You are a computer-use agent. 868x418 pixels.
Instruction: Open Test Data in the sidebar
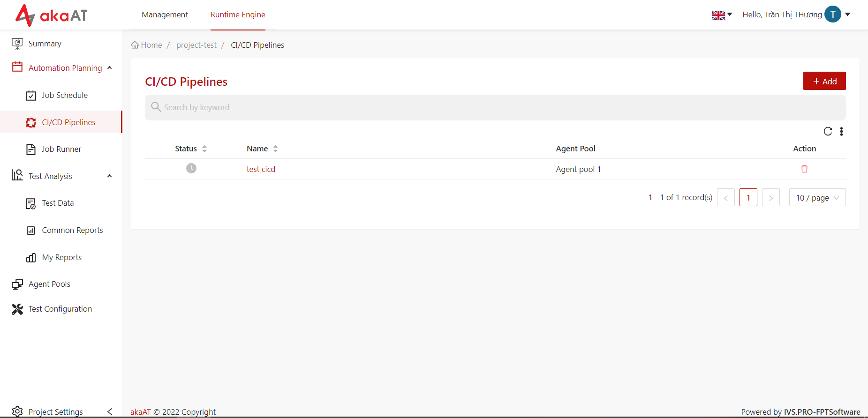pos(58,203)
